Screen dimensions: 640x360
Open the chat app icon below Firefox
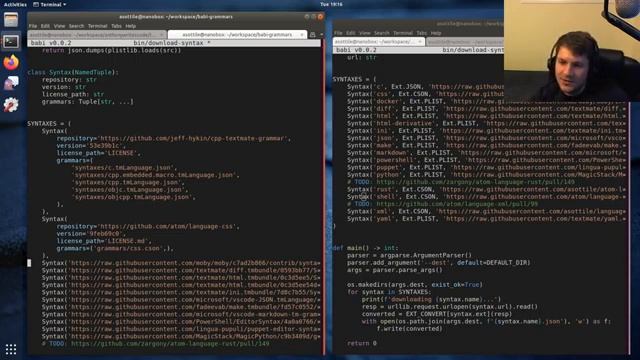point(11,83)
